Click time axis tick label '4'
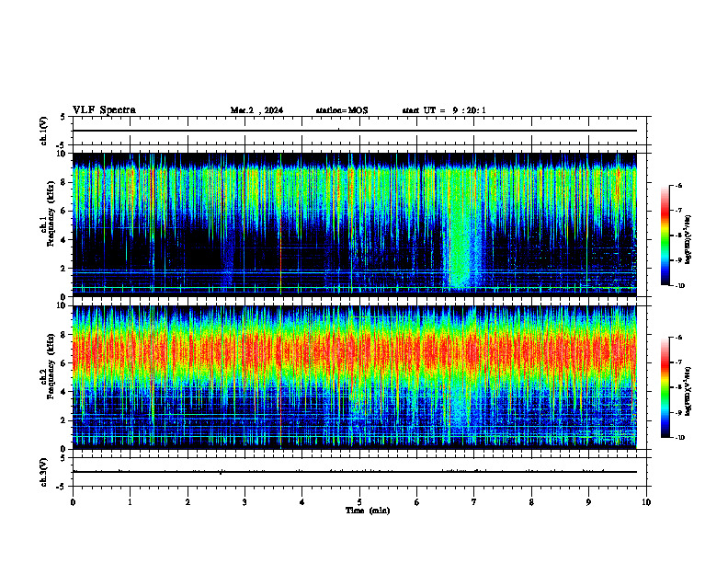 302,502
